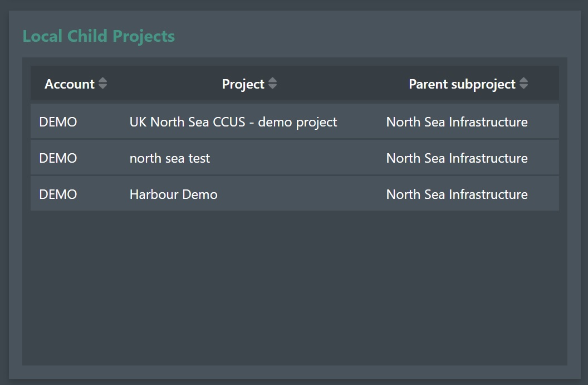Click DEMO account in UK North Sea row
This screenshot has height=385, width=588.
58,122
